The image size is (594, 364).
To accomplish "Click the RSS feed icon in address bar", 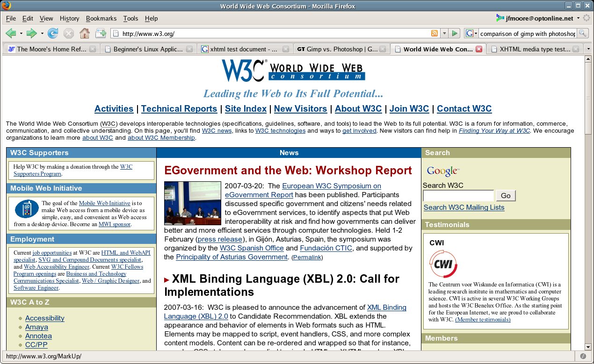I will click(x=435, y=33).
